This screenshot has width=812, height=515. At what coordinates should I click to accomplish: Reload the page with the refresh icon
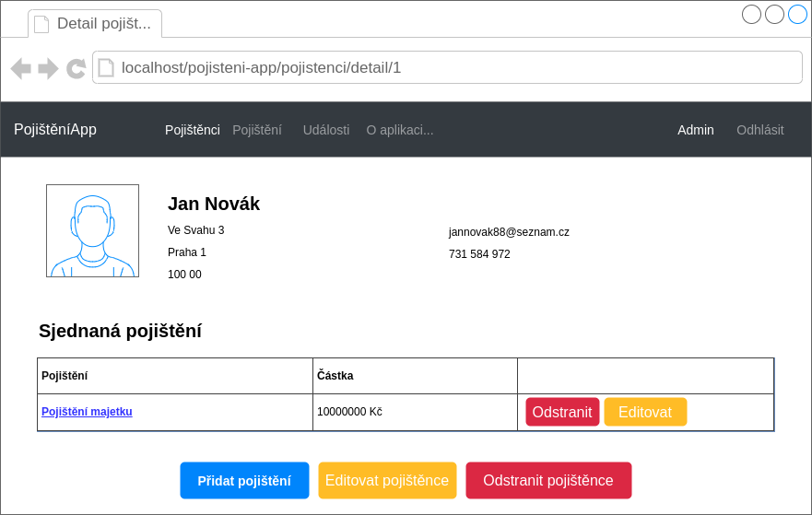[76, 68]
